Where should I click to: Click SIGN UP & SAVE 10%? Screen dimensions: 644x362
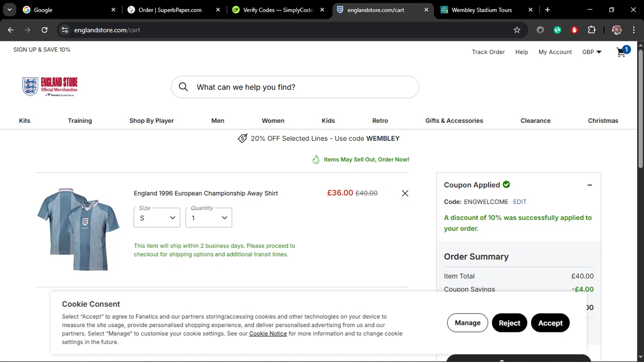42,50
